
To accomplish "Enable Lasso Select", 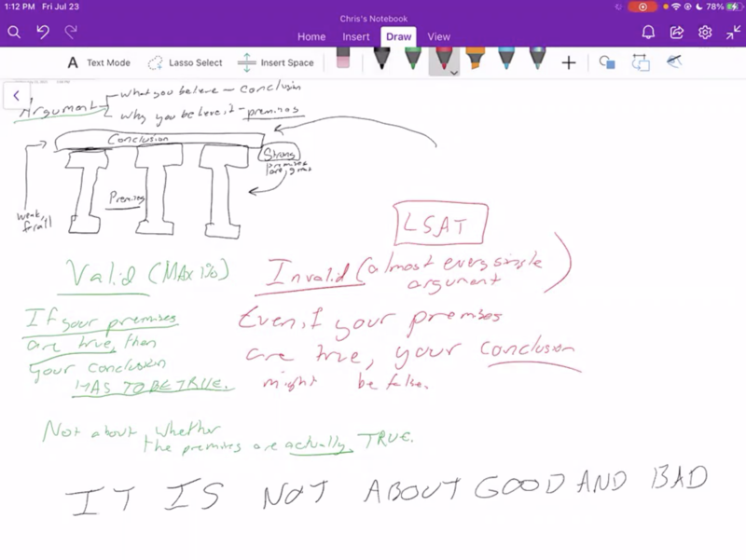I will coord(185,62).
